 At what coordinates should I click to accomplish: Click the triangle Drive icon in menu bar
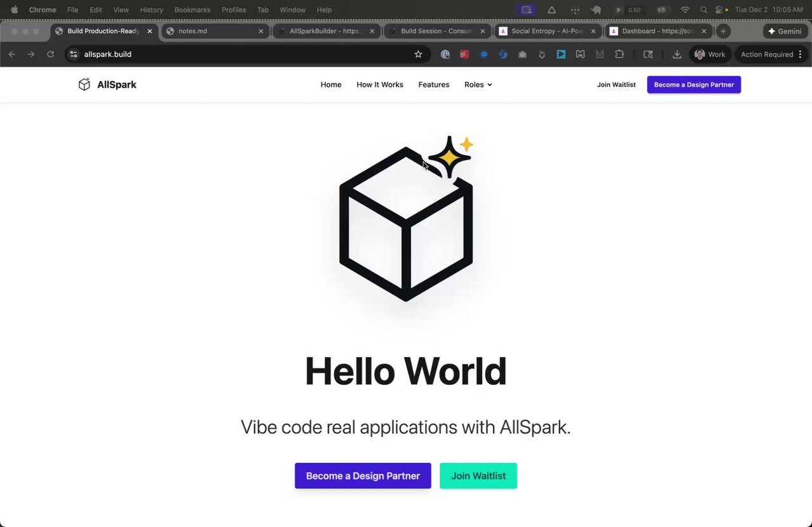click(x=552, y=10)
